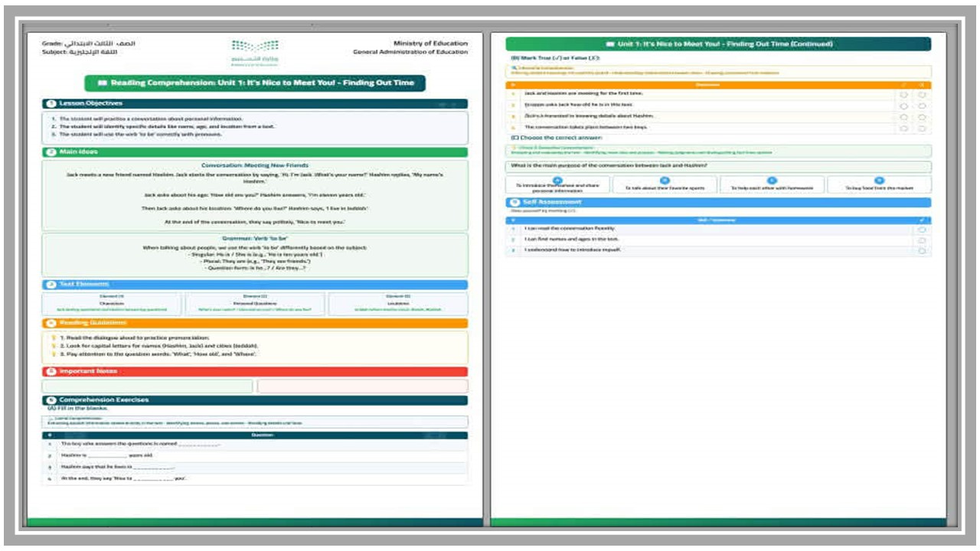
Task: Mark True for 'The conversation takes place between two boys'
Action: coord(904,128)
